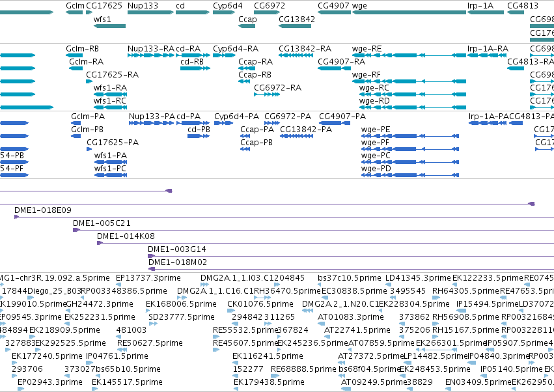Viewport: 554px width, 392px height.
Task: Select transcript label CG4907-RA
Action: [341, 62]
